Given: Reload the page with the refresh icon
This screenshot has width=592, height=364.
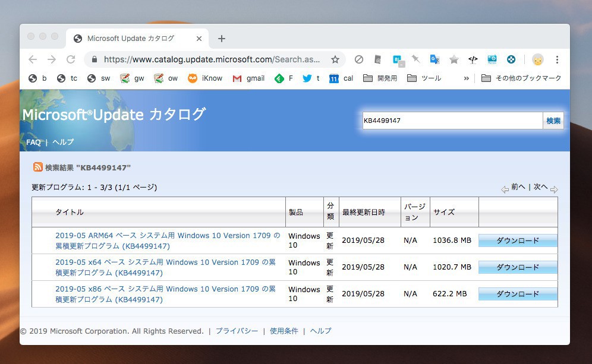Looking at the screenshot, I should click(x=71, y=59).
